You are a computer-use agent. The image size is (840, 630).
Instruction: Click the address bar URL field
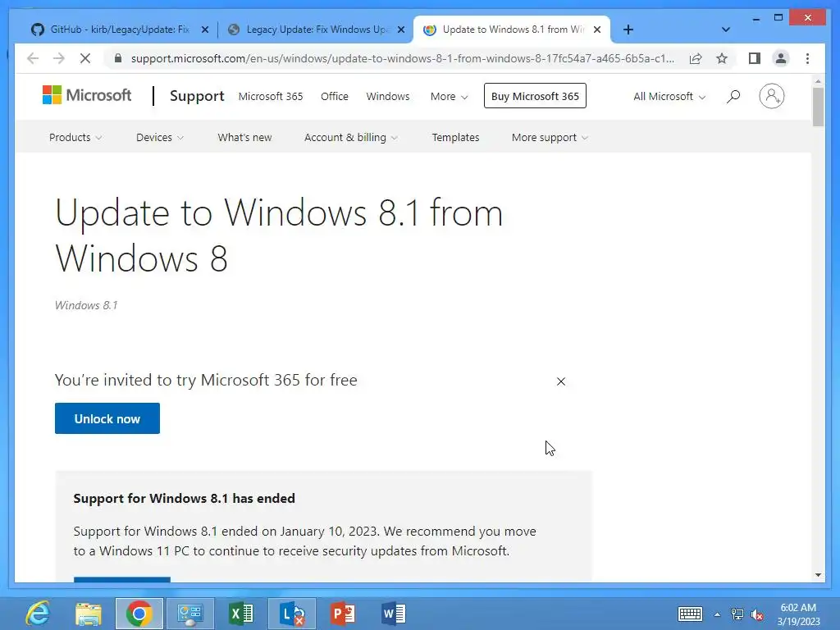402,58
